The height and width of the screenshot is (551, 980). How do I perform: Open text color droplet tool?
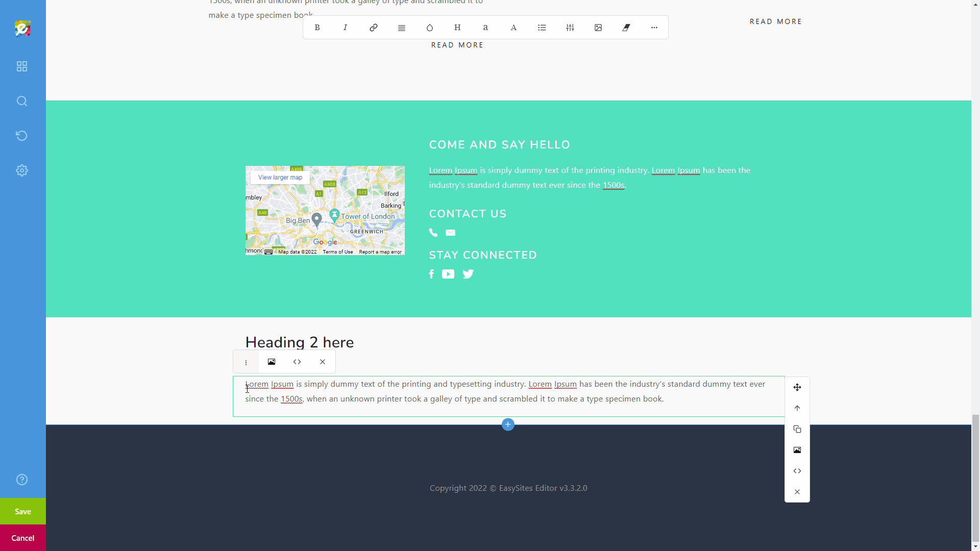tap(430, 28)
